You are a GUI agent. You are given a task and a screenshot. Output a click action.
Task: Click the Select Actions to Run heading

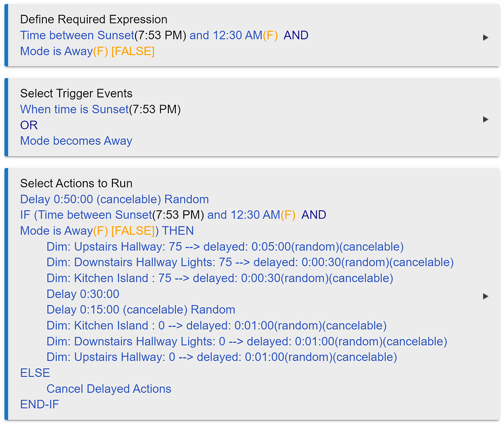click(x=76, y=184)
